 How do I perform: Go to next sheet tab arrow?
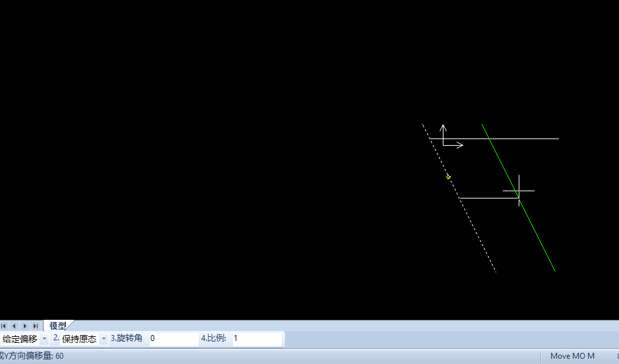click(25, 326)
